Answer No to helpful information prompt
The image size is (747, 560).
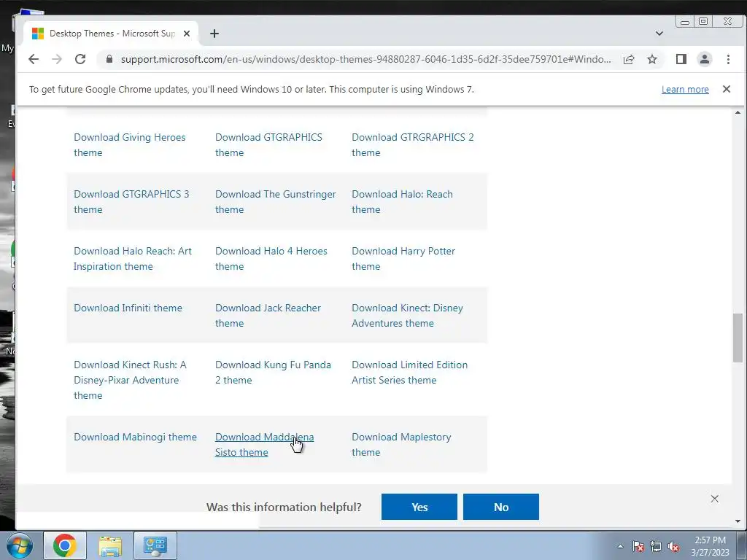[x=500, y=507]
